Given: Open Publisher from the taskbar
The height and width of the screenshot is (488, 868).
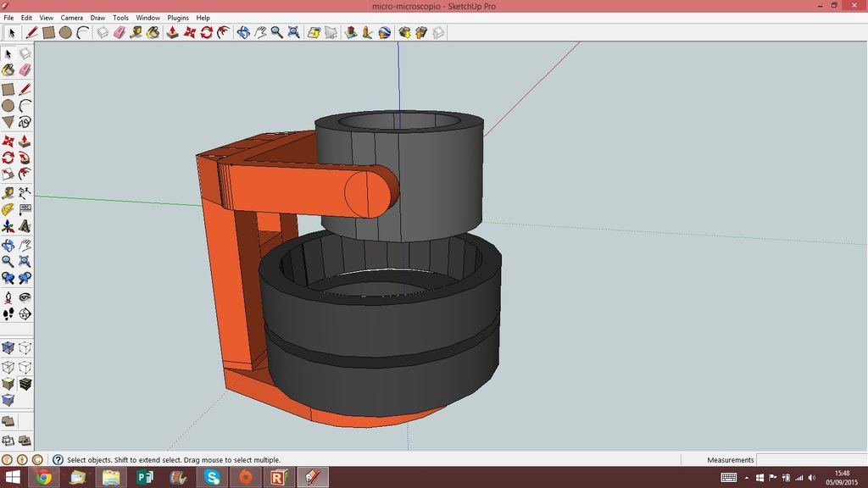Looking at the screenshot, I should coord(145,477).
